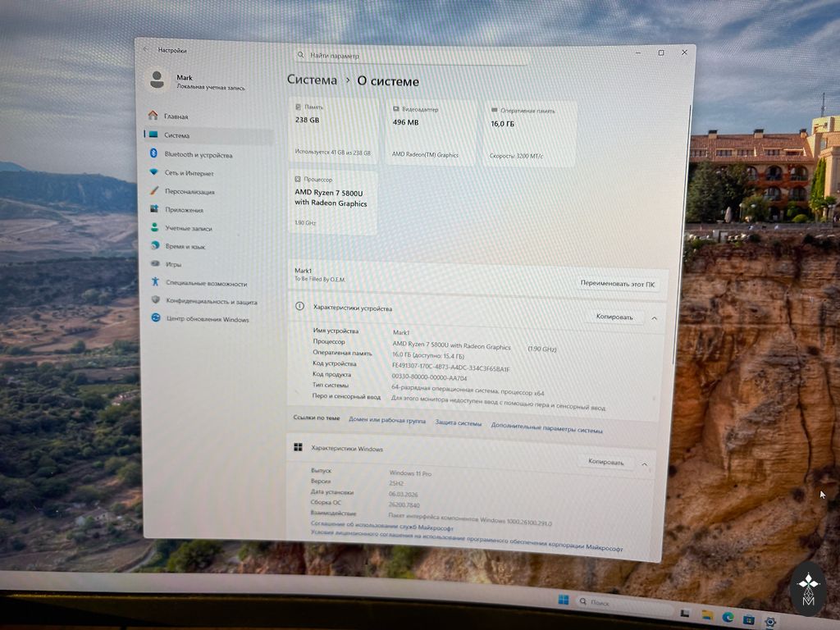Image resolution: width=840 pixels, height=630 pixels.
Task: Copy device specs with Копировать button
Action: pyautogui.click(x=614, y=317)
